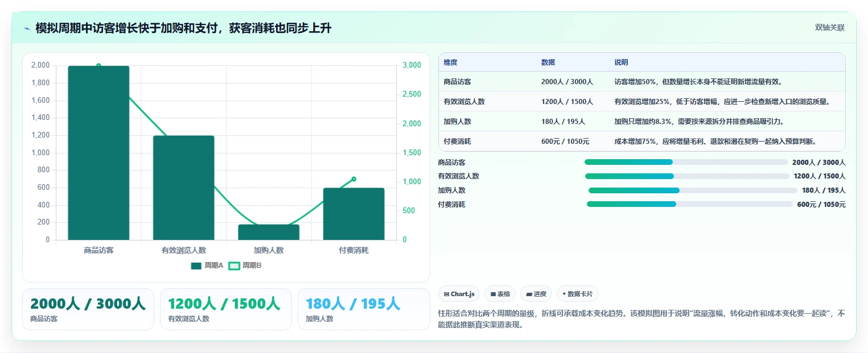Click the 商品访客 cell in the table
Viewport: 868px width, 353px height.
[457, 82]
